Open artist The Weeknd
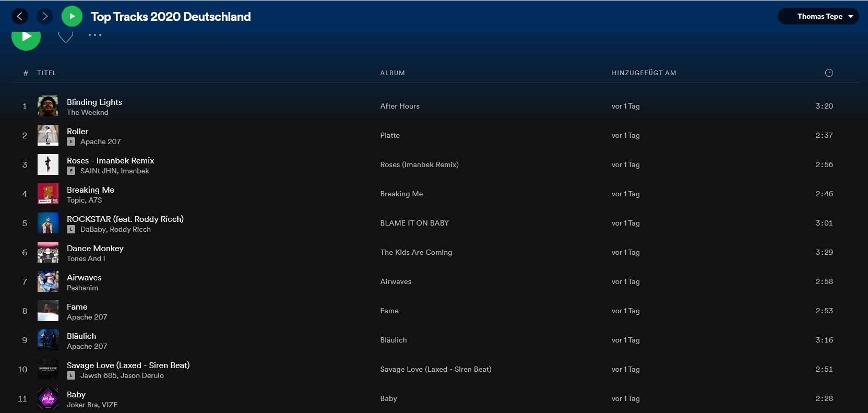 [x=88, y=112]
